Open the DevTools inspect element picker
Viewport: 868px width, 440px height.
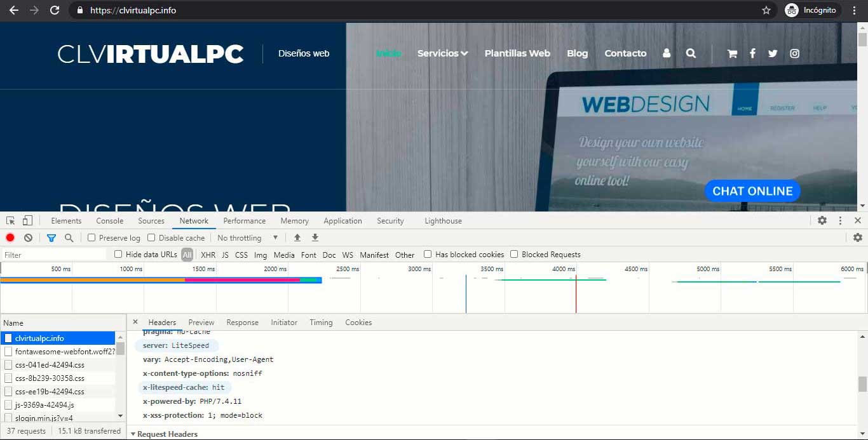[x=10, y=221]
